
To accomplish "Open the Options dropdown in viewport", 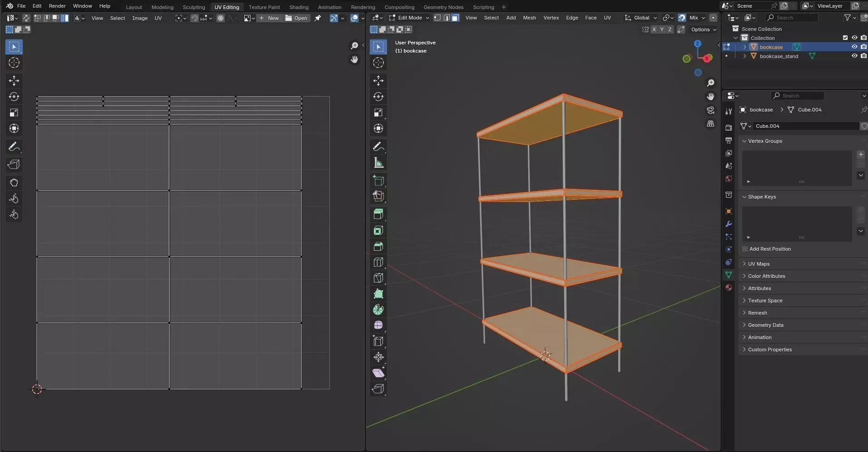I will (x=704, y=29).
